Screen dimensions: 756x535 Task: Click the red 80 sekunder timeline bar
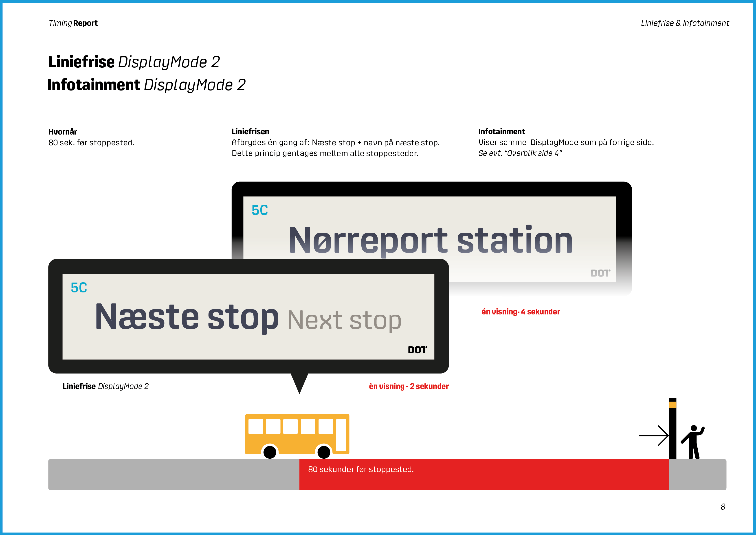(x=484, y=474)
